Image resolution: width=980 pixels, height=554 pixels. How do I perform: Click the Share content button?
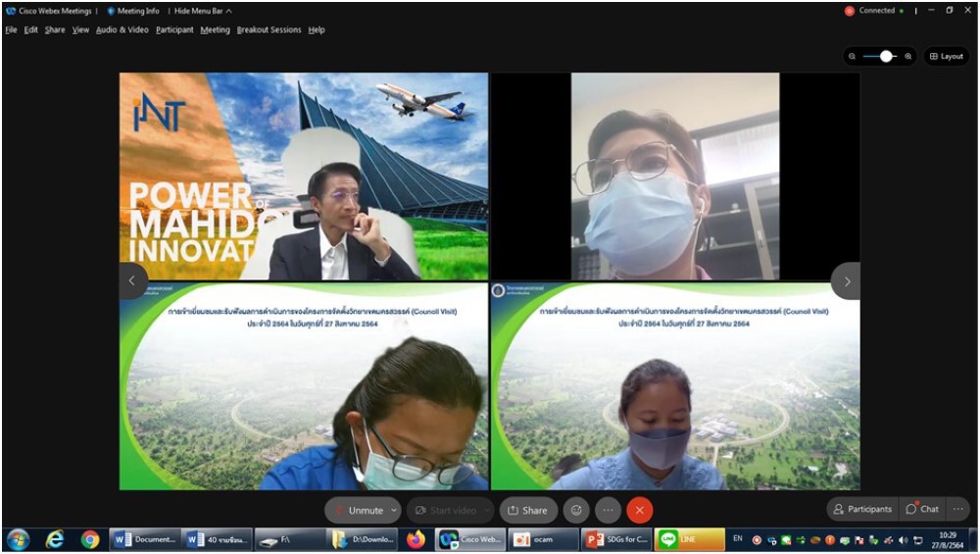528,510
